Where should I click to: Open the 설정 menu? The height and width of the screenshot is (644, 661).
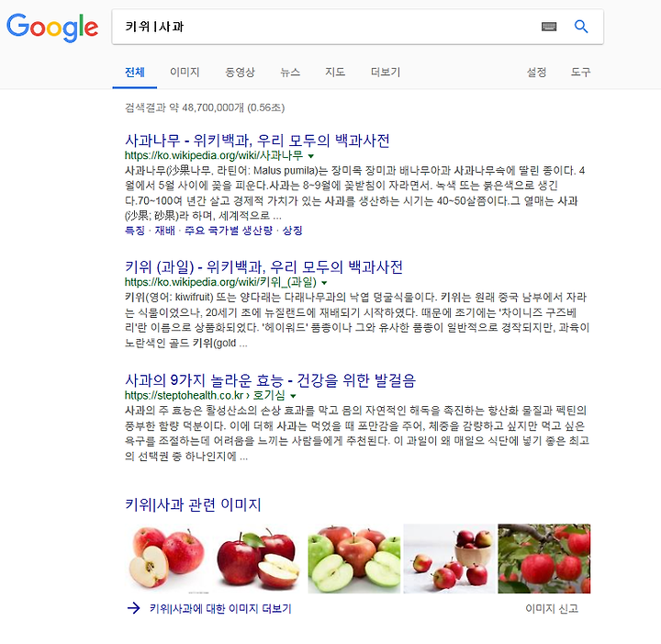536,73
